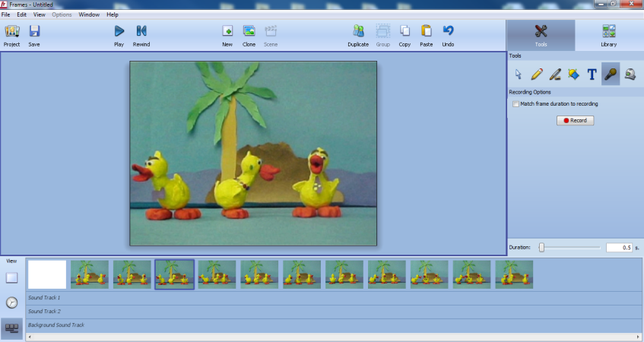Select the paint fill shape tool

pyautogui.click(x=573, y=74)
